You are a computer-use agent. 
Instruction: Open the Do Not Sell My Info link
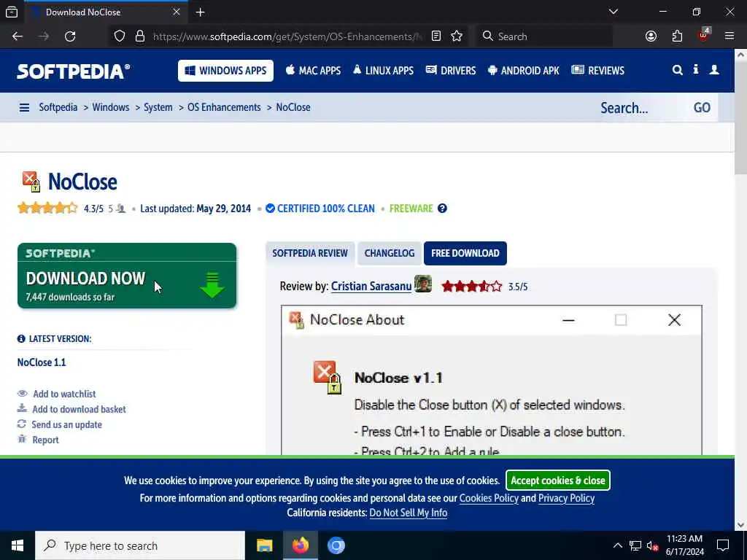(x=409, y=513)
